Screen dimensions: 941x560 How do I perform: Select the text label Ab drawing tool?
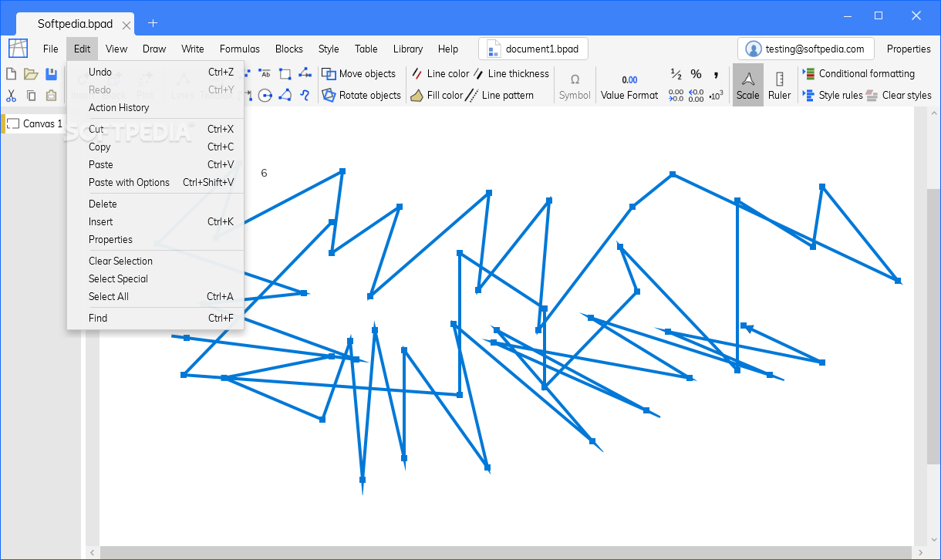(x=265, y=74)
